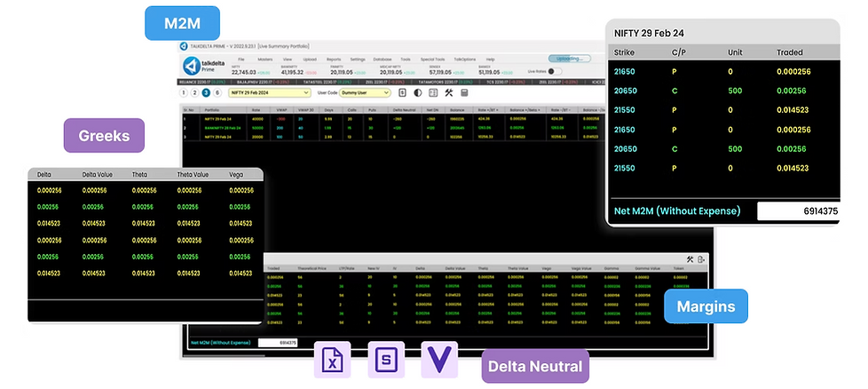Open the Reports menu
The width and height of the screenshot is (868, 389).
click(334, 60)
